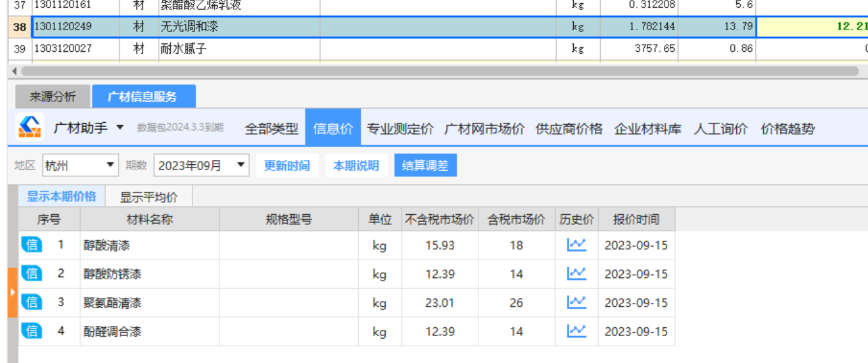Click the 材料名称 column header
Viewport: 868px width, 363px height.
click(150, 219)
